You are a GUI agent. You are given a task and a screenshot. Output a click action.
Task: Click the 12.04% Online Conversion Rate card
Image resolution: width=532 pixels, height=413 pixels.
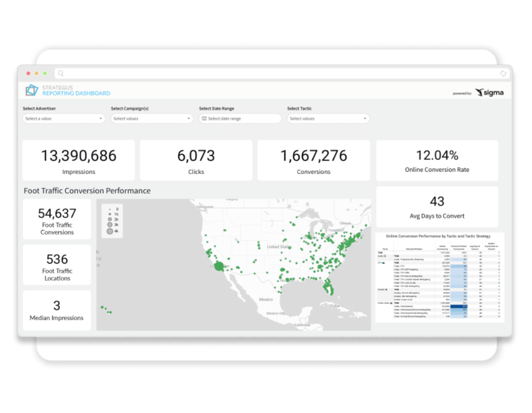point(437,161)
